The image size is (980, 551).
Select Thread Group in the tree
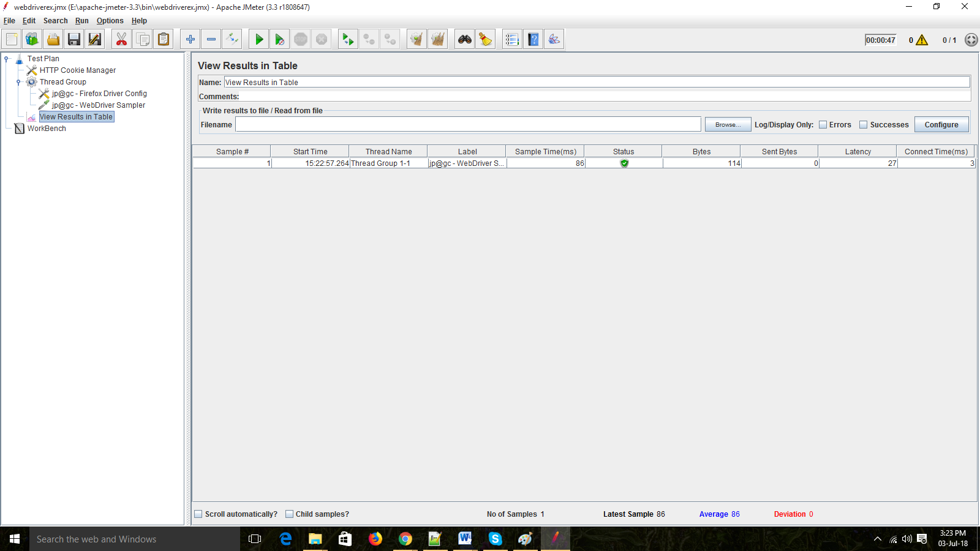(x=63, y=82)
